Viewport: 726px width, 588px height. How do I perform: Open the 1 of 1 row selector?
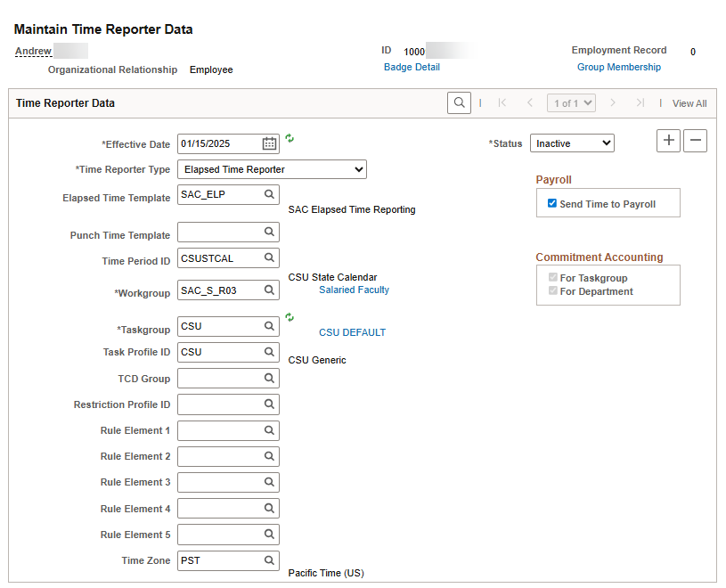click(571, 103)
